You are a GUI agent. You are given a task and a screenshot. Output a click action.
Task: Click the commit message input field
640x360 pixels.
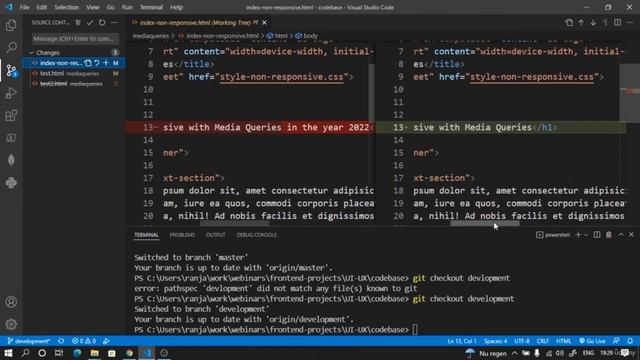75,39
